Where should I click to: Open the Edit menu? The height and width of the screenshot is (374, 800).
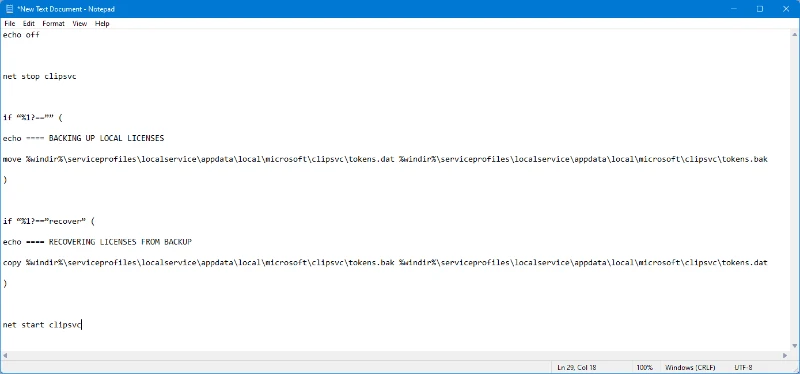coord(29,23)
